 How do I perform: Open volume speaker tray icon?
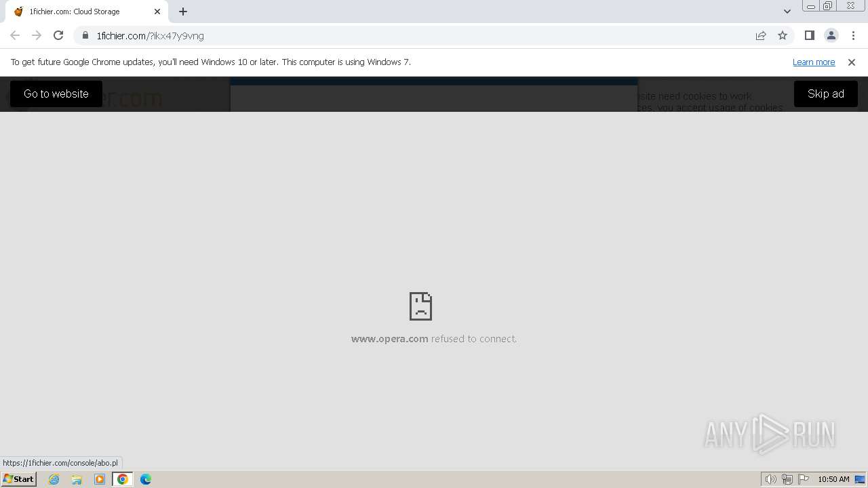click(x=771, y=479)
